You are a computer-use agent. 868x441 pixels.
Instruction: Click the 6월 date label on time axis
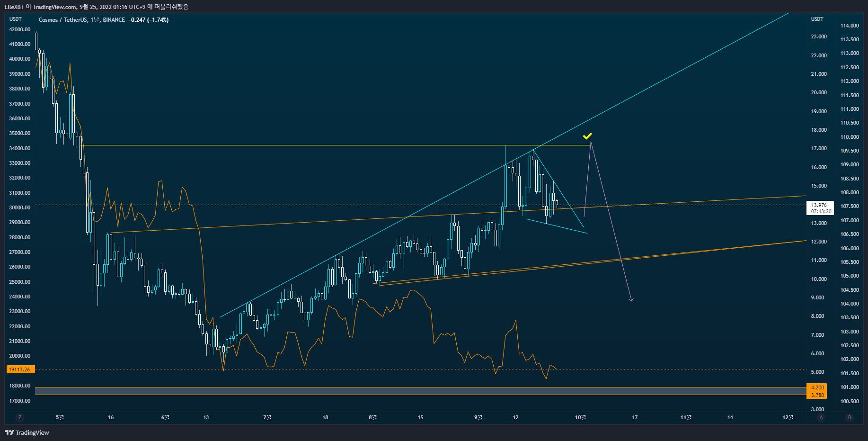165,417
